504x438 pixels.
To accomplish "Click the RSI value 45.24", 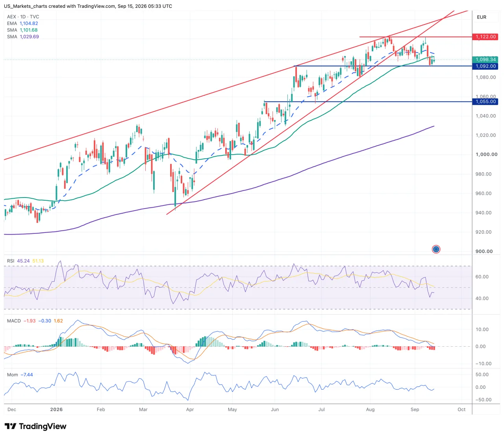I will click(x=23, y=261).
